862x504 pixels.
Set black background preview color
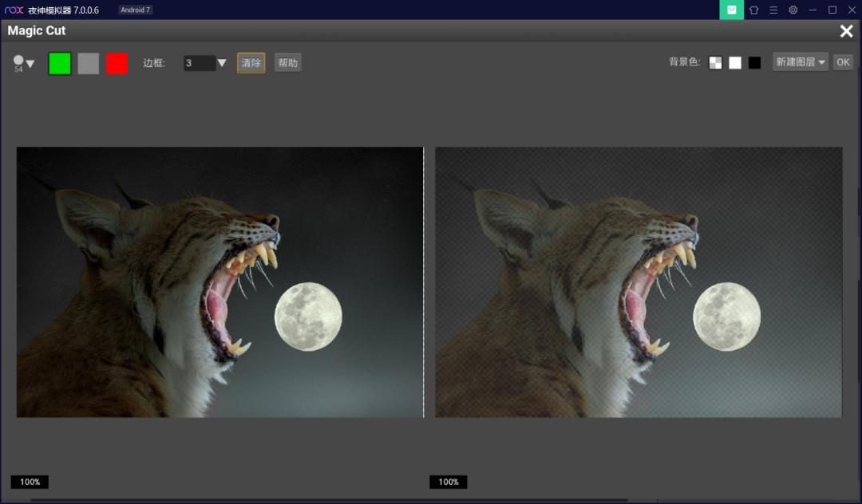tap(754, 61)
